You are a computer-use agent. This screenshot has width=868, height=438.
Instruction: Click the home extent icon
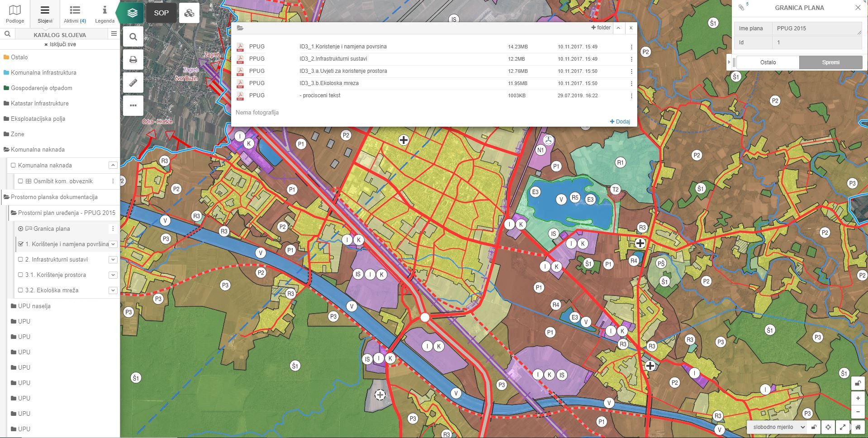858,427
